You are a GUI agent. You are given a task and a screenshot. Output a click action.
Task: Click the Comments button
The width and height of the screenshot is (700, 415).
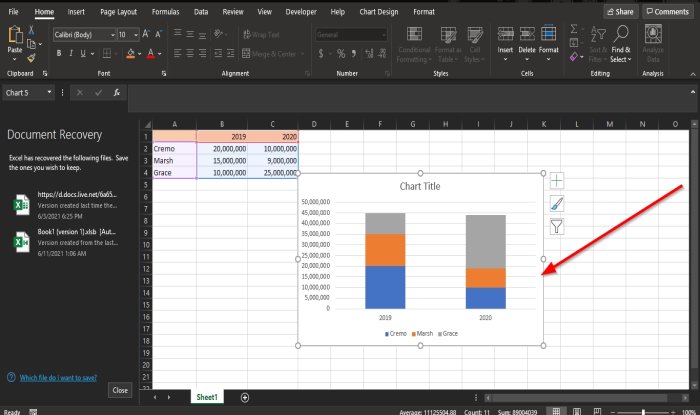667,12
